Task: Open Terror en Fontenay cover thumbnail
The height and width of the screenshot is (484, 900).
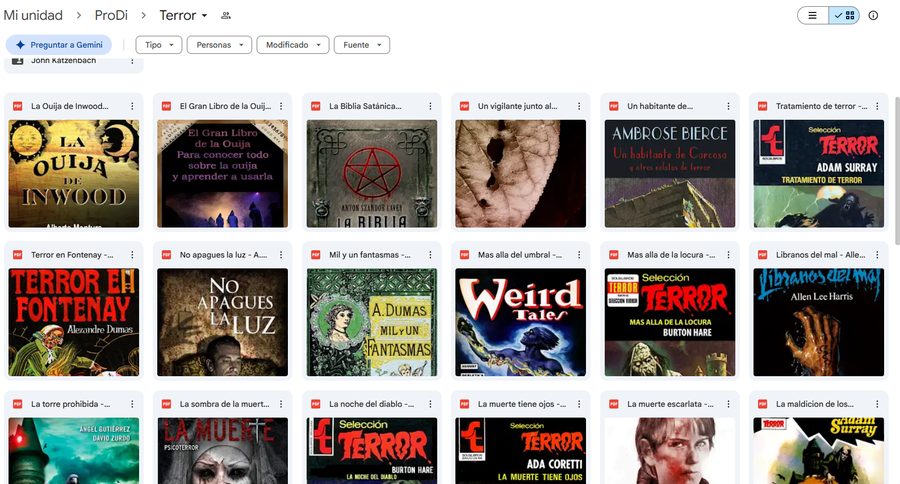Action: point(73,322)
